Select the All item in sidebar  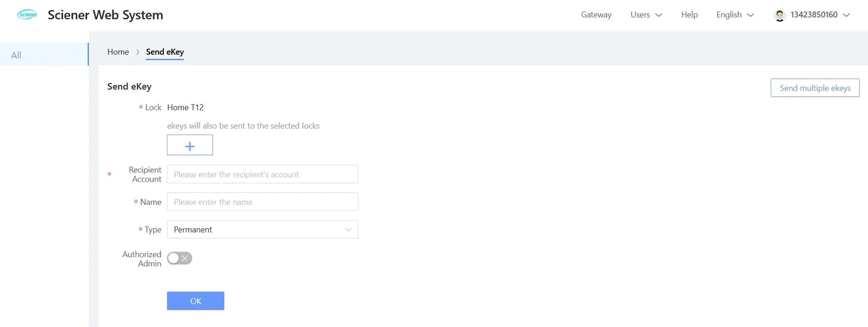(16, 55)
